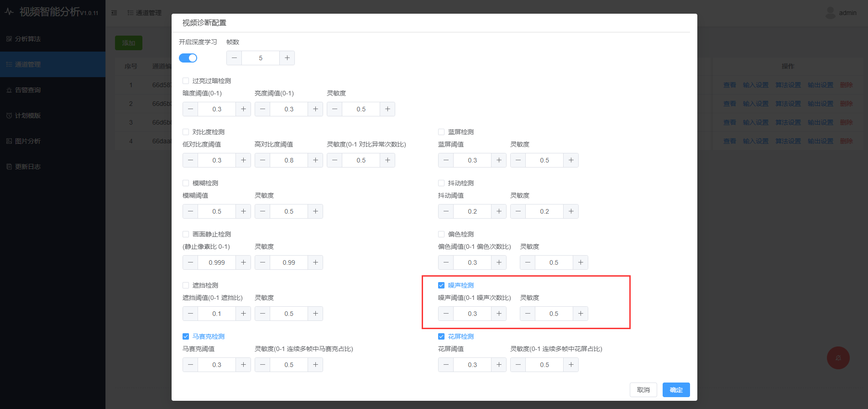Image resolution: width=868 pixels, height=409 pixels.
Task: Click the 帧数 value field showing 5
Action: (x=261, y=58)
